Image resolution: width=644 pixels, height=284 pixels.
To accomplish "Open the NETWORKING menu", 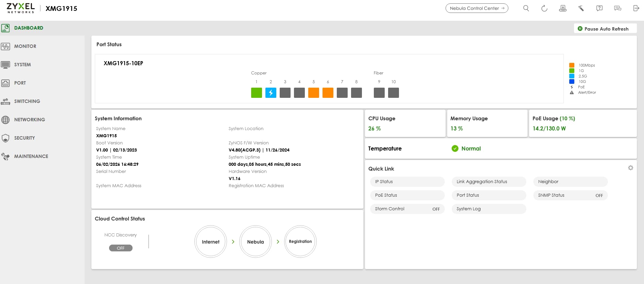I will [30, 120].
